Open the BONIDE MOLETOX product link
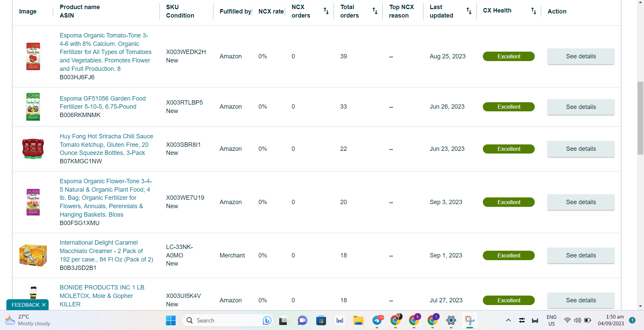This screenshot has height=330, width=644. coord(102,296)
